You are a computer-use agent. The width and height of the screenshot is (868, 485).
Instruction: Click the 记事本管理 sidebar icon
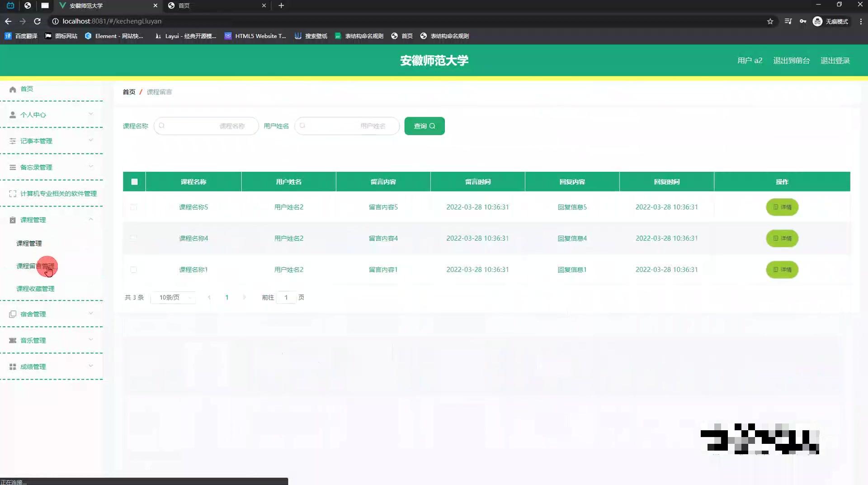coord(13,141)
